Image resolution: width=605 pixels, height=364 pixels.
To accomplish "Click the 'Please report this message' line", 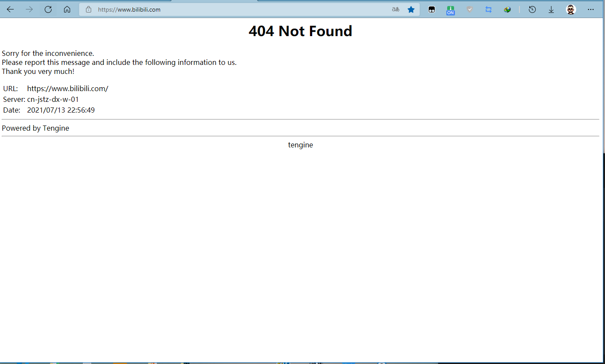I will tap(119, 62).
